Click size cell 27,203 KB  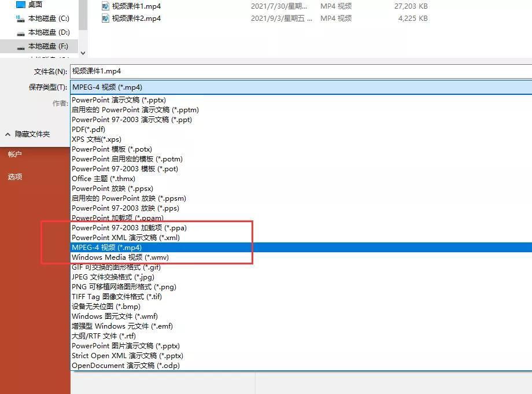[x=411, y=6]
